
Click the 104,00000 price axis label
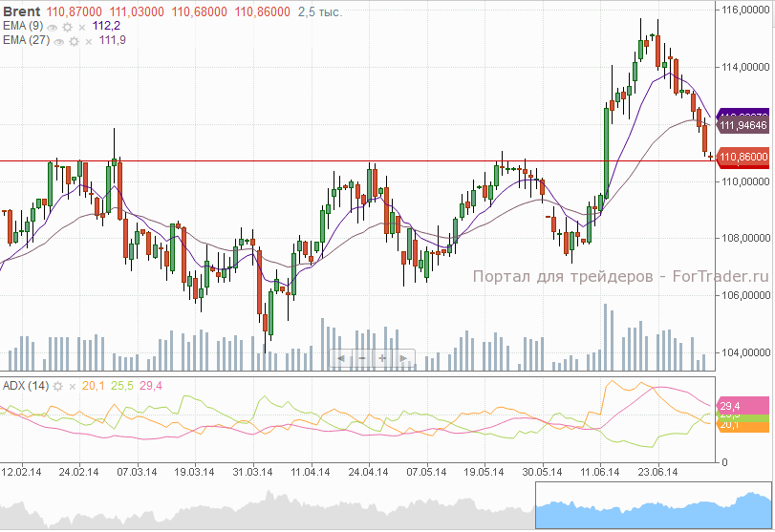(x=745, y=352)
